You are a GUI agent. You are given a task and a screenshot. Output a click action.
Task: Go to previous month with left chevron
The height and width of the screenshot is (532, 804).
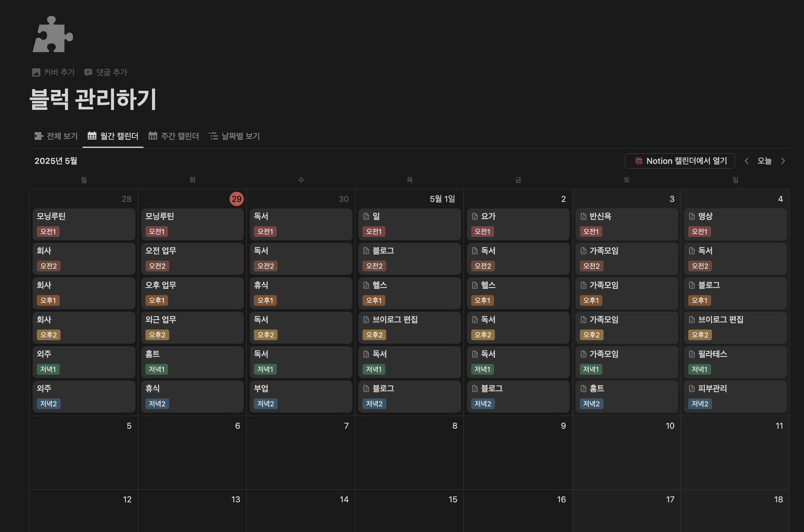pyautogui.click(x=746, y=161)
